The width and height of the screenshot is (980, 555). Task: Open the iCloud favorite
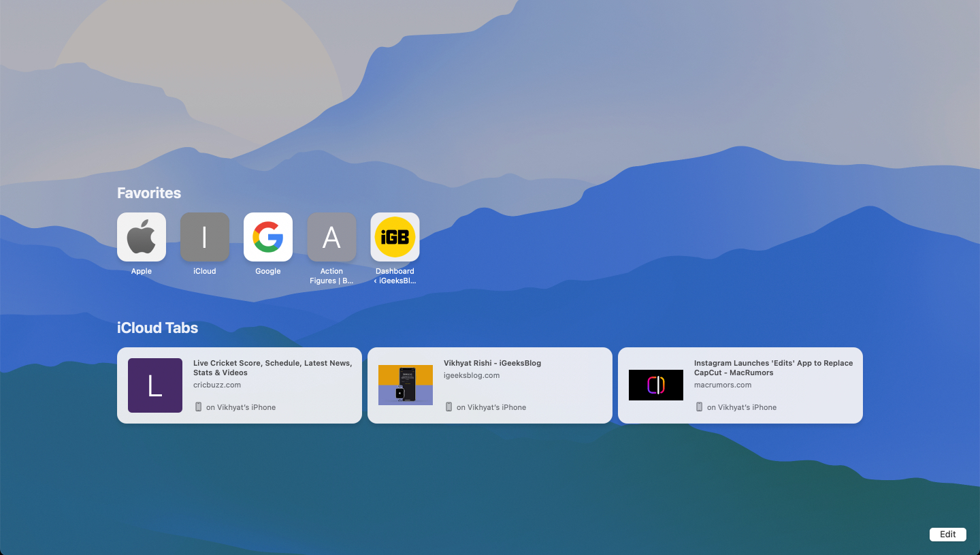point(204,237)
